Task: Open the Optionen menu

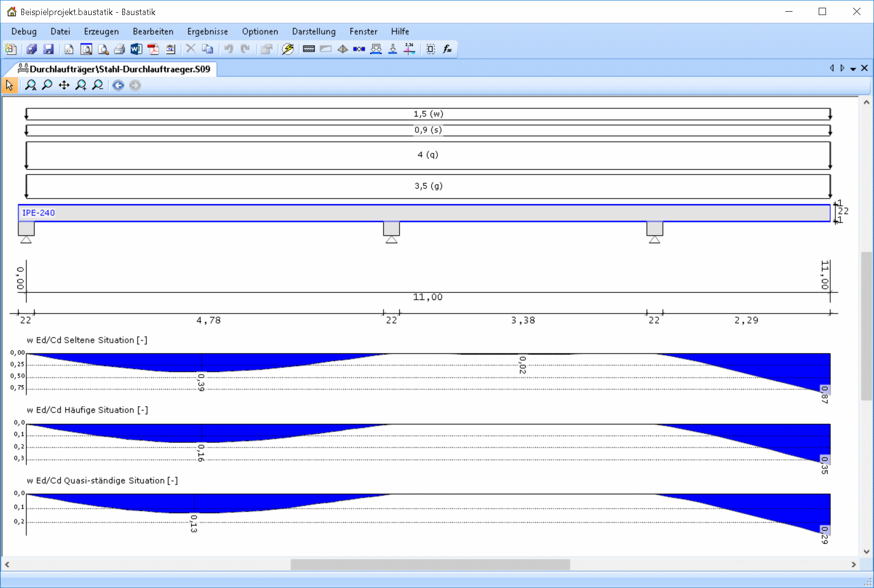Action: click(260, 32)
